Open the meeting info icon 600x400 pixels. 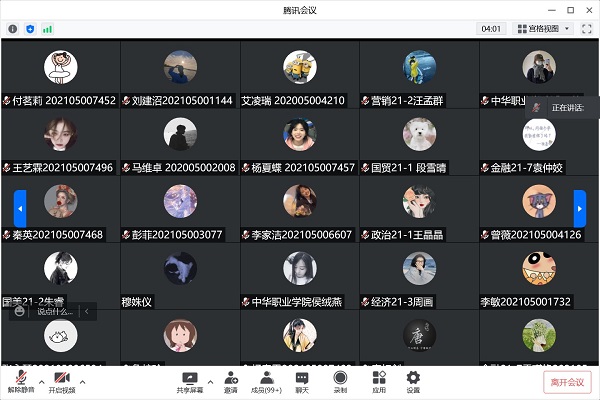pos(13,29)
